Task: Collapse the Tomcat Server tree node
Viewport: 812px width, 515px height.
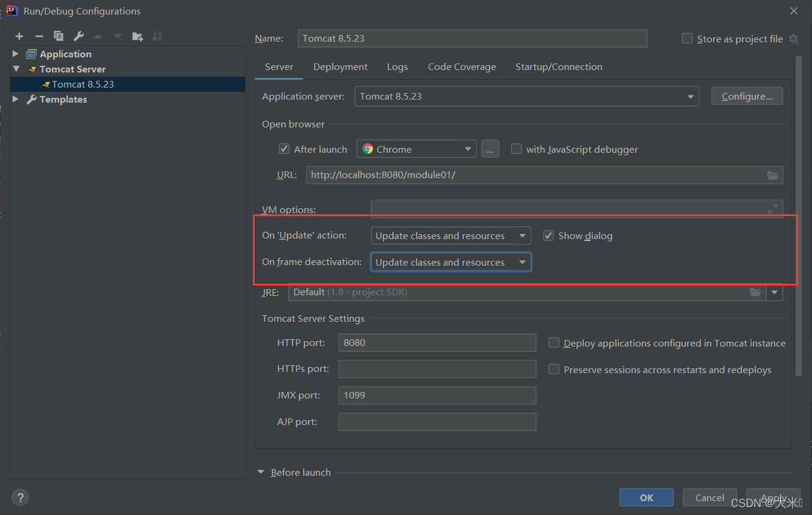Action: pos(16,69)
